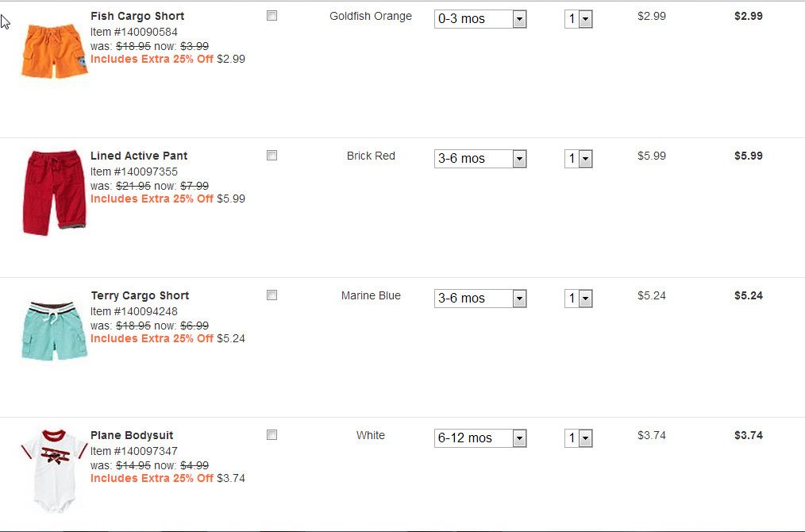Click the Plane Bodysuit product image
805x532 pixels.
click(53, 470)
